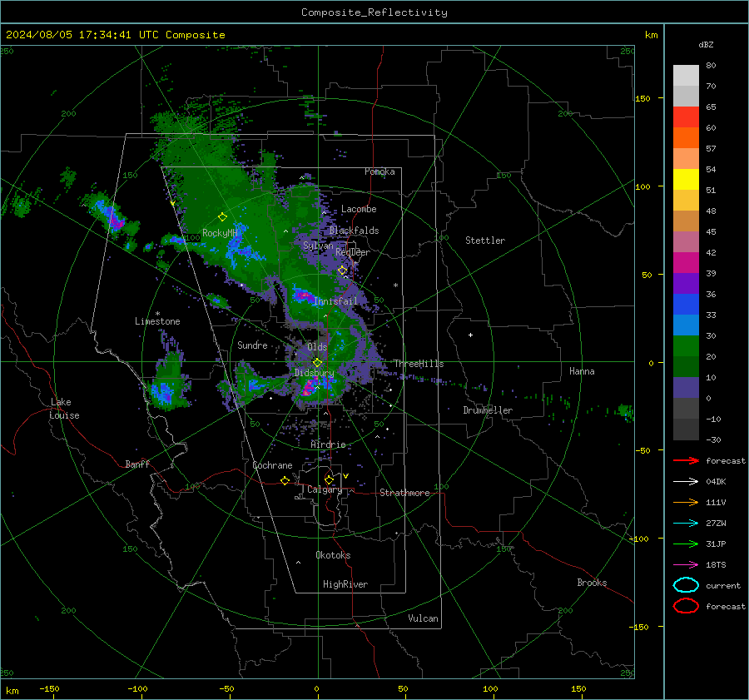Select the red 65-60 dBZ color swatch
This screenshot has width=749, height=700.
(x=686, y=117)
